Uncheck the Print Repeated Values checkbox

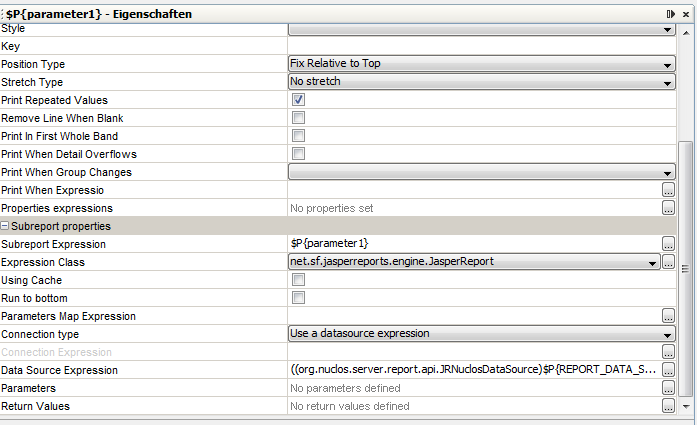(x=298, y=100)
